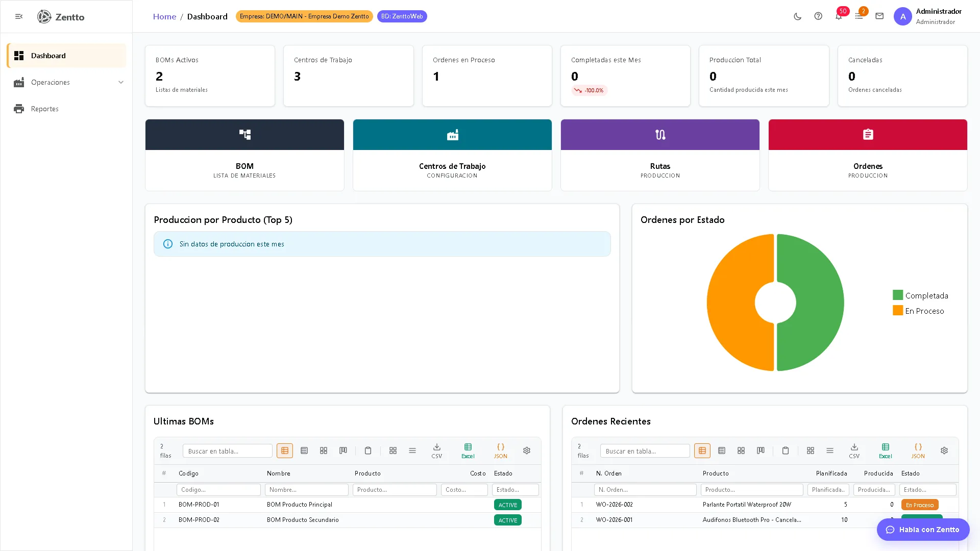Select table view in Ultimas BOMs toolbar
980x551 pixels.
[285, 450]
